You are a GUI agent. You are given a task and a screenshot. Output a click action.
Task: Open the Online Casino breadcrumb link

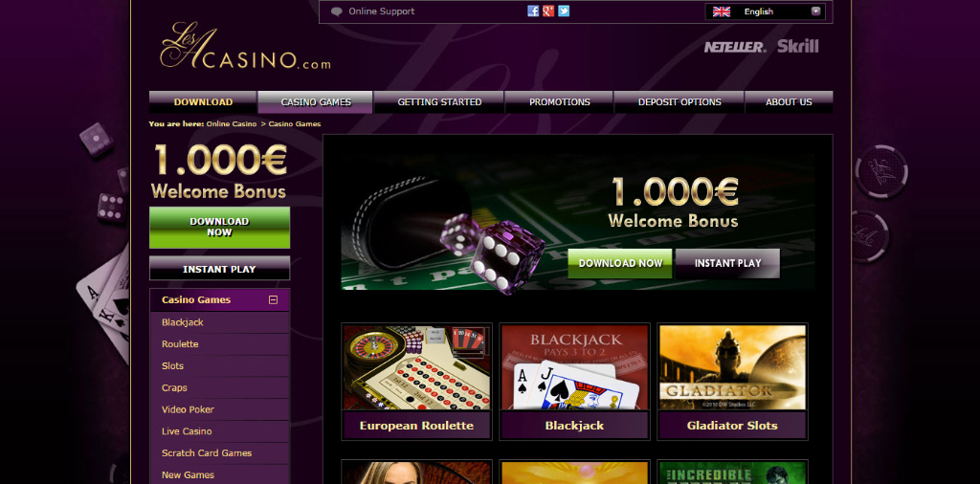pos(232,123)
